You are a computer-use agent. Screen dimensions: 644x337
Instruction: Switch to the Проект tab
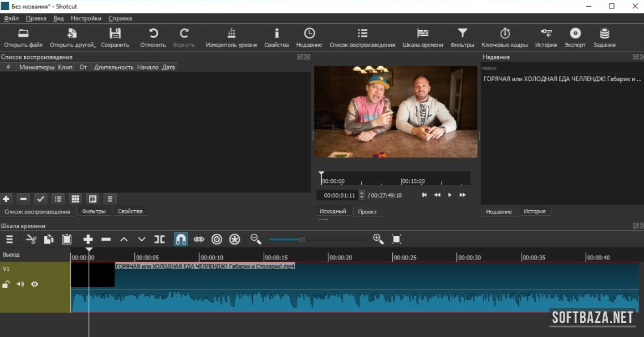(367, 211)
